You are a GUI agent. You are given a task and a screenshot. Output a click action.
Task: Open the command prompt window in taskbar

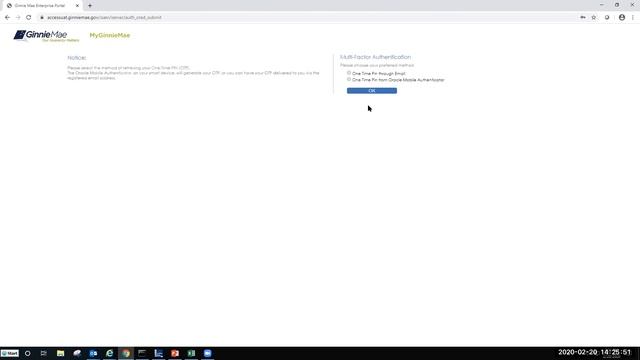pyautogui.click(x=142, y=353)
